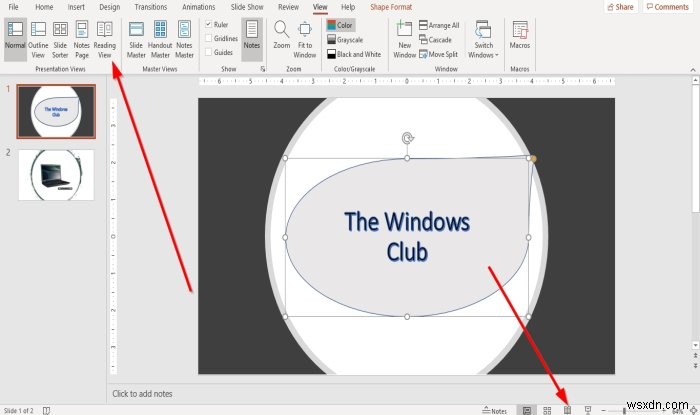Open Notes Page view
The image size is (700, 415).
click(82, 40)
